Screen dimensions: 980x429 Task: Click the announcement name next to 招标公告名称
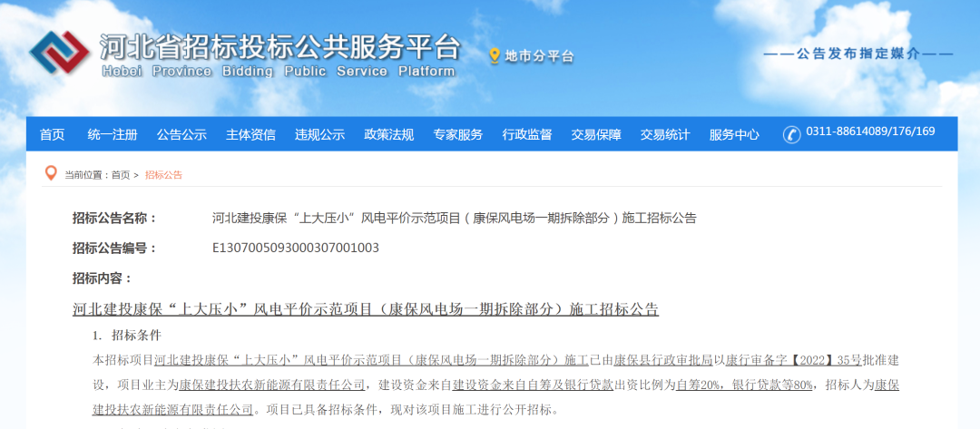(x=455, y=218)
